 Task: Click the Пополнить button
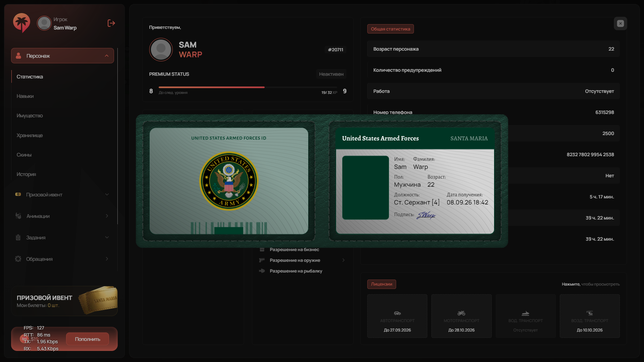click(88, 339)
